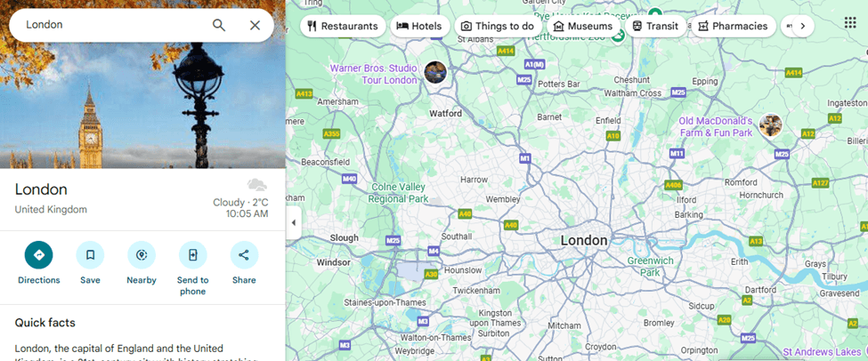Filter map by Pharmacies
The image size is (868, 361).
(x=734, y=26)
